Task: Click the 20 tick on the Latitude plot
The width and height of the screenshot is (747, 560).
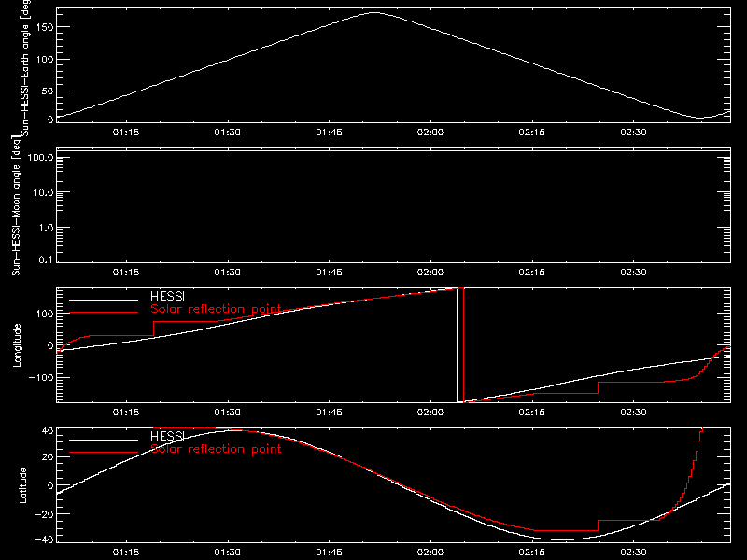Action: coord(48,457)
